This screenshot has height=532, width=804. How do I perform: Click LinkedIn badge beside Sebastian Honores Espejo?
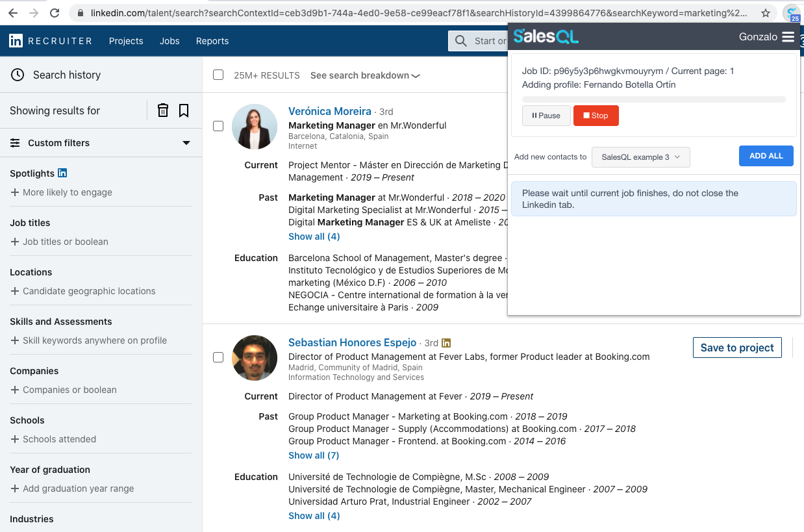coord(446,342)
